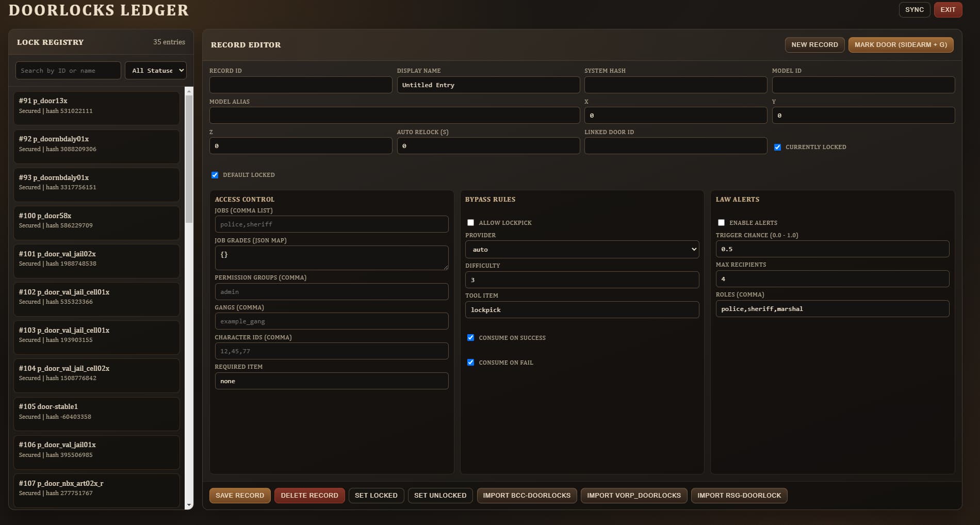Enable alerts under LAW ALERTS

721,222
